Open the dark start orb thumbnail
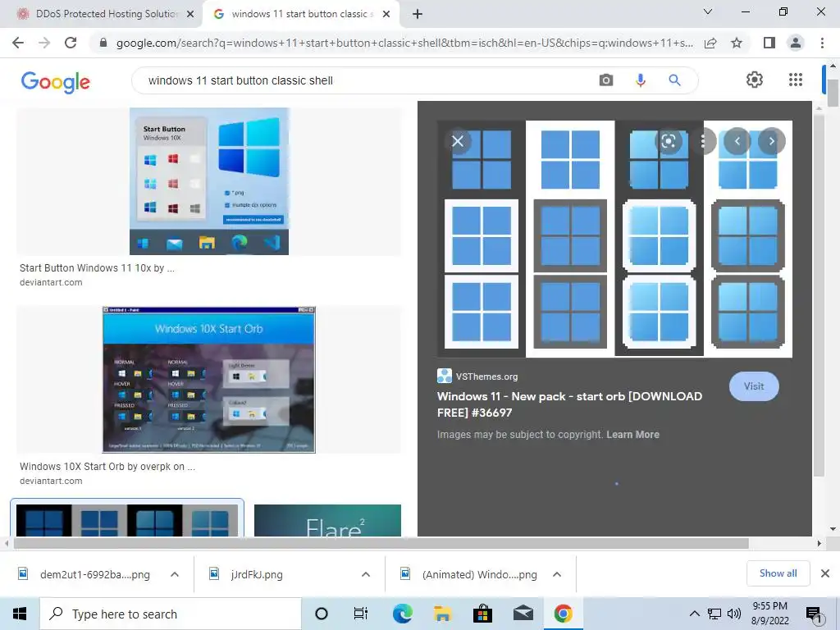The image size is (840, 630). pyautogui.click(x=127, y=520)
